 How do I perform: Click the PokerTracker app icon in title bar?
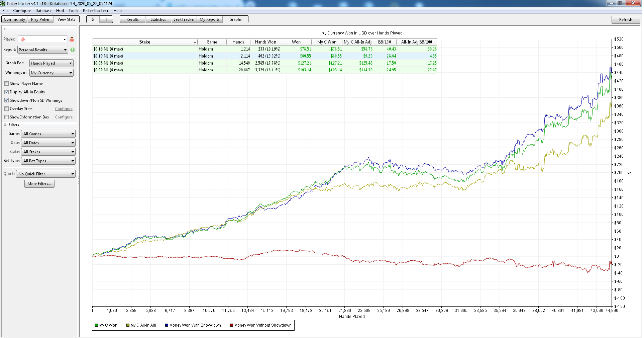(3, 3)
